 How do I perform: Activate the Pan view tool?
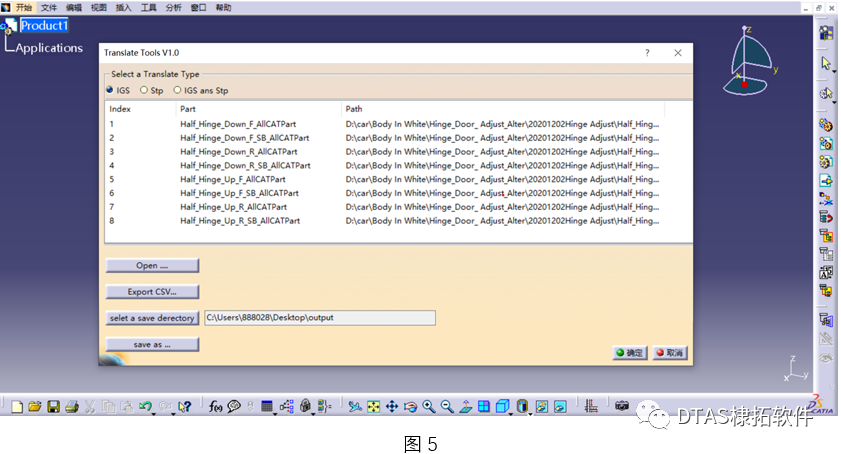click(391, 407)
